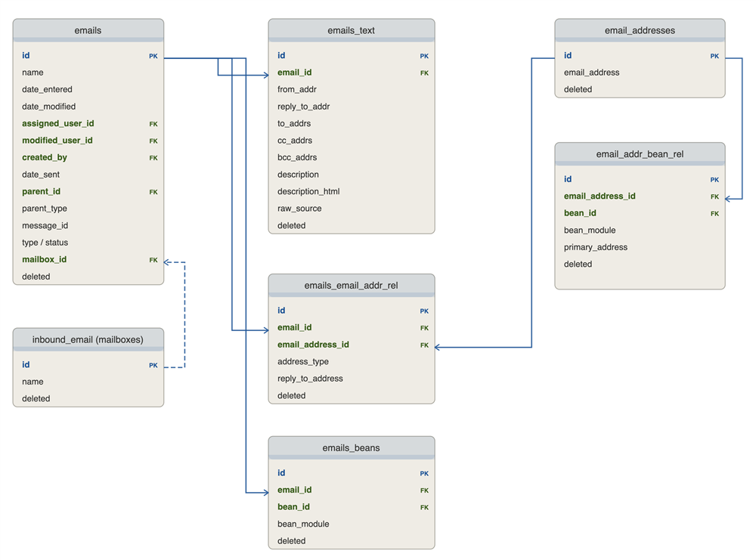This screenshot has height=560, width=756.
Task: Select the parent_type field in emails
Action: point(45,209)
